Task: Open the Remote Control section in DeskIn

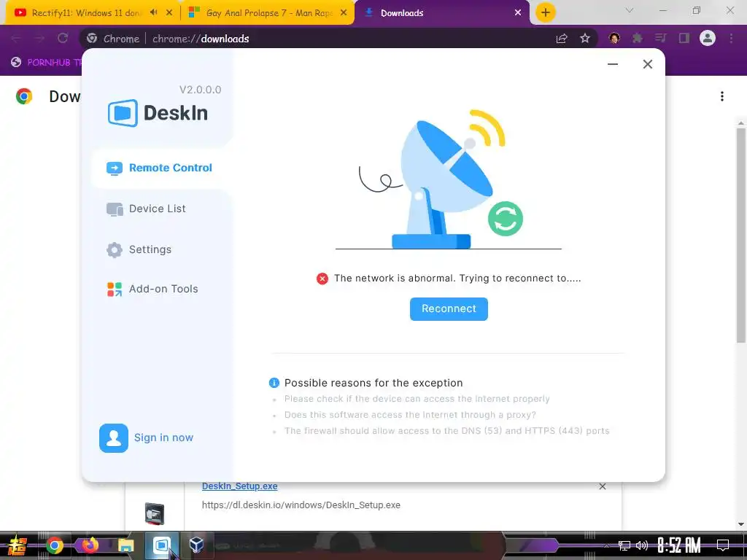Action: (160, 168)
